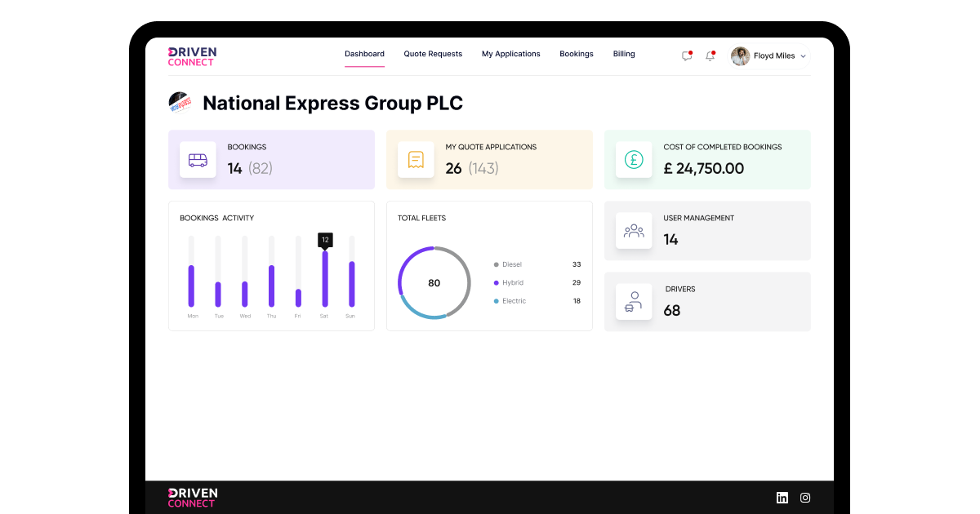Click the Bookings Activity chart title
980x514 pixels.
(x=216, y=218)
